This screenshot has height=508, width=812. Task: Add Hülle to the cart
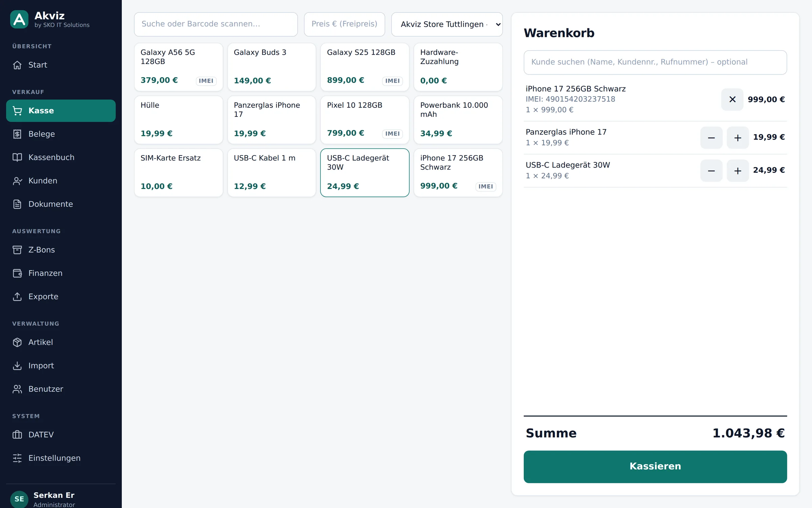pyautogui.click(x=179, y=120)
